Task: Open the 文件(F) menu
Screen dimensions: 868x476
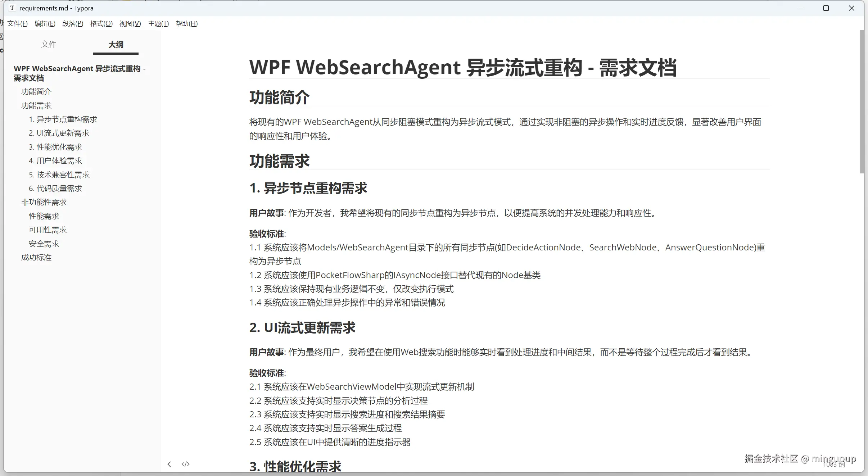Action: [x=17, y=24]
